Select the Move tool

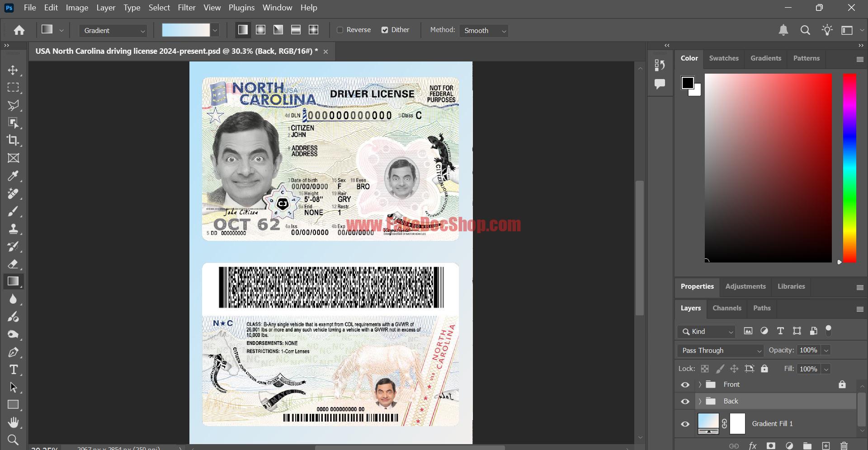point(13,70)
